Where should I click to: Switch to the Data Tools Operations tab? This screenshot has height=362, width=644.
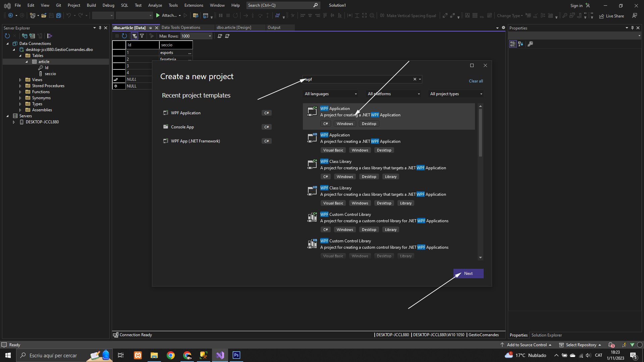coord(181,27)
